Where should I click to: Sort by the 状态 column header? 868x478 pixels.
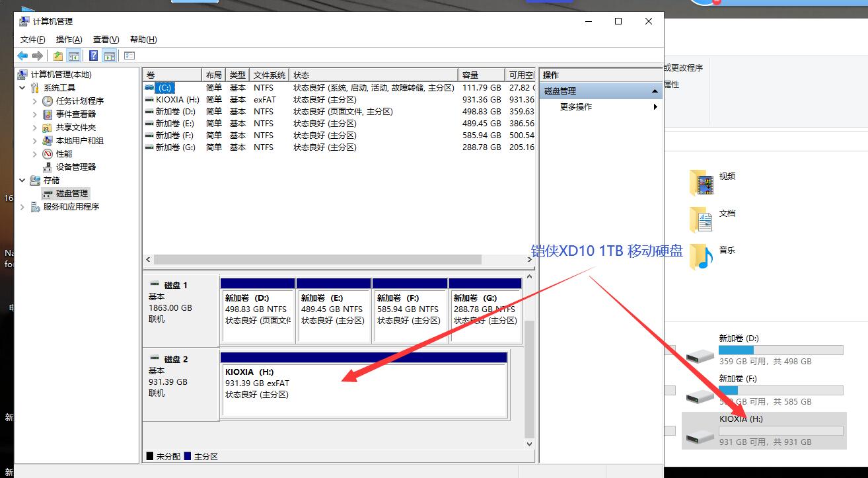[x=374, y=75]
